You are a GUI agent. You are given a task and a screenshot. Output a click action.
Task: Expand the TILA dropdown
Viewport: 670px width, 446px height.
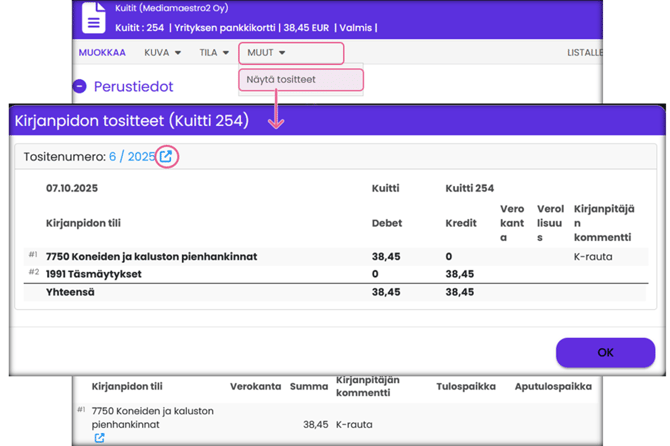214,53
